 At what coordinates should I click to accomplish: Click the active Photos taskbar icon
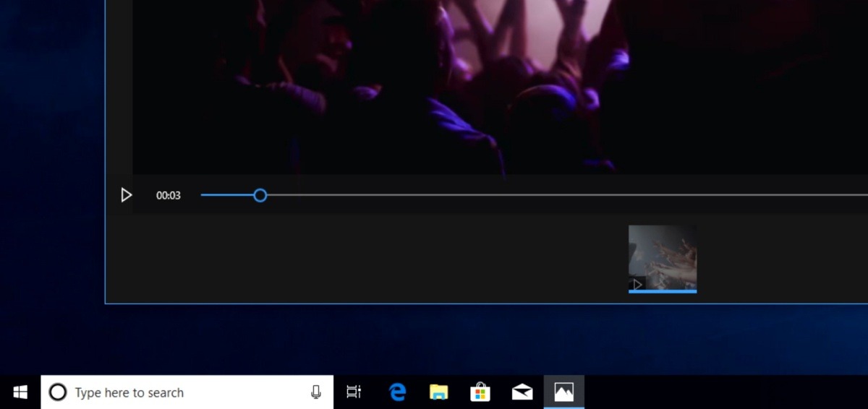[x=563, y=392]
